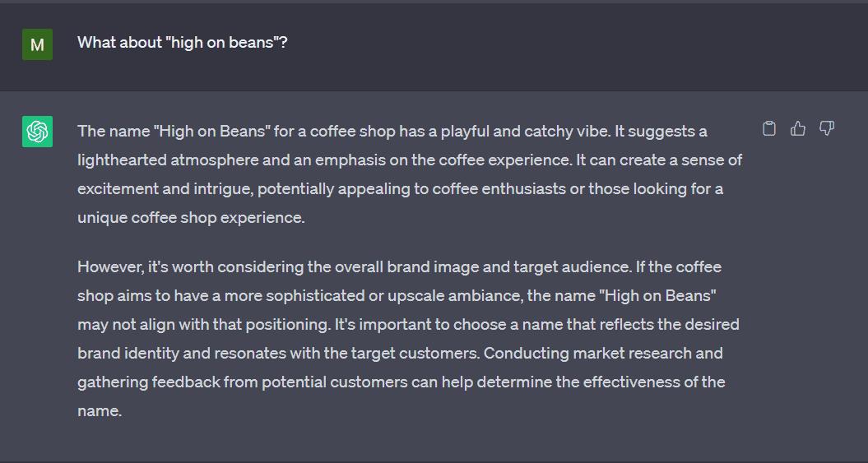This screenshot has width=868, height=463.
Task: Click the phrase "unique coffee shop experience"
Action: tap(190, 218)
